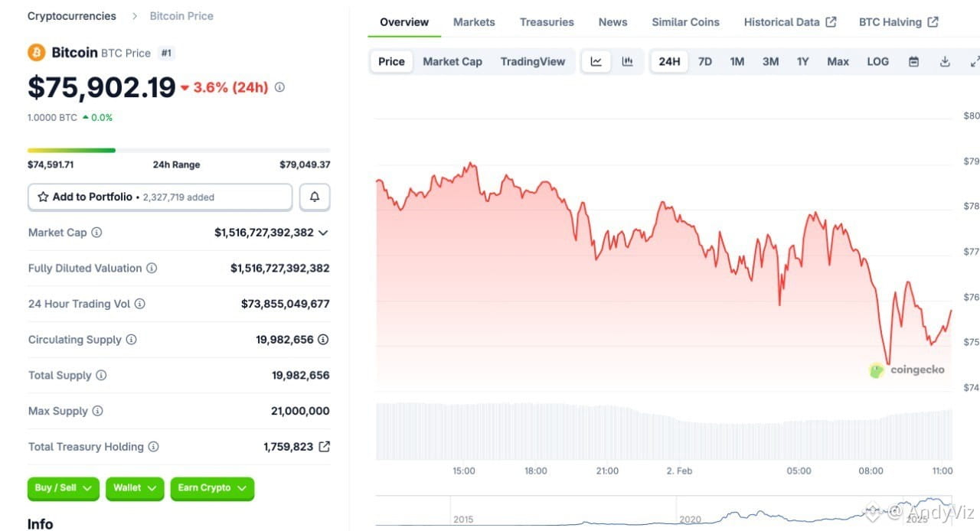
Task: Switch chart to Market Cap view
Action: pyautogui.click(x=452, y=61)
